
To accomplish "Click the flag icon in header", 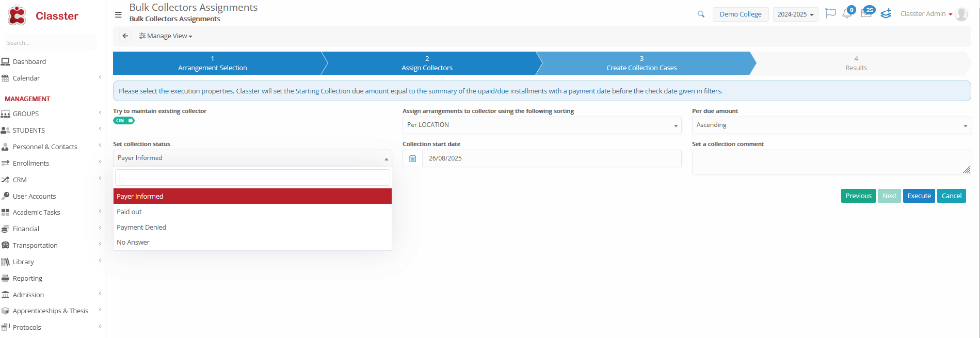I will tap(830, 13).
